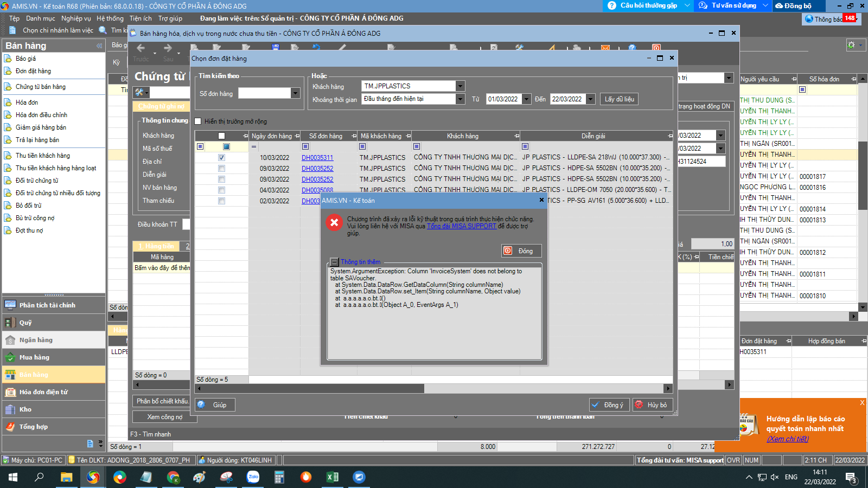Check the second 09/03/2022 order row checkbox
This screenshot has height=488, width=868.
coord(221,179)
